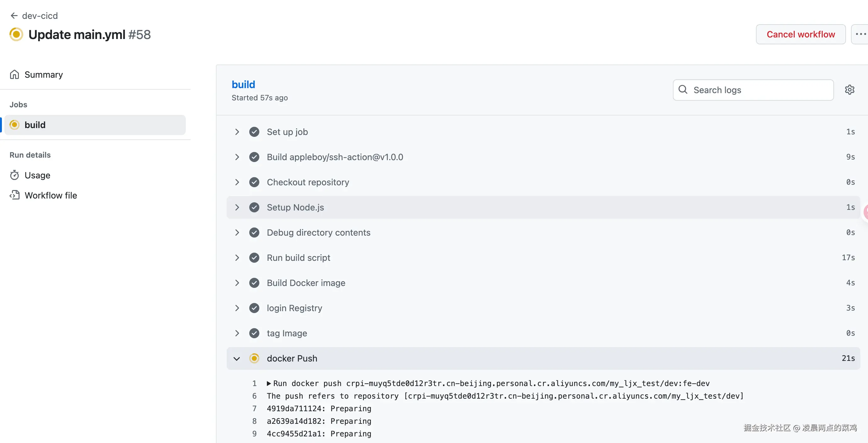Cancel the running workflow

[801, 34]
